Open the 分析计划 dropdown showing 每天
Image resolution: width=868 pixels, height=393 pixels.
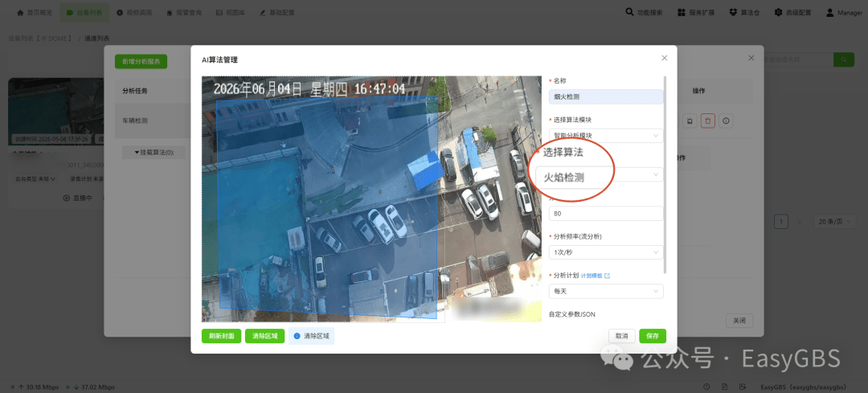(606, 291)
